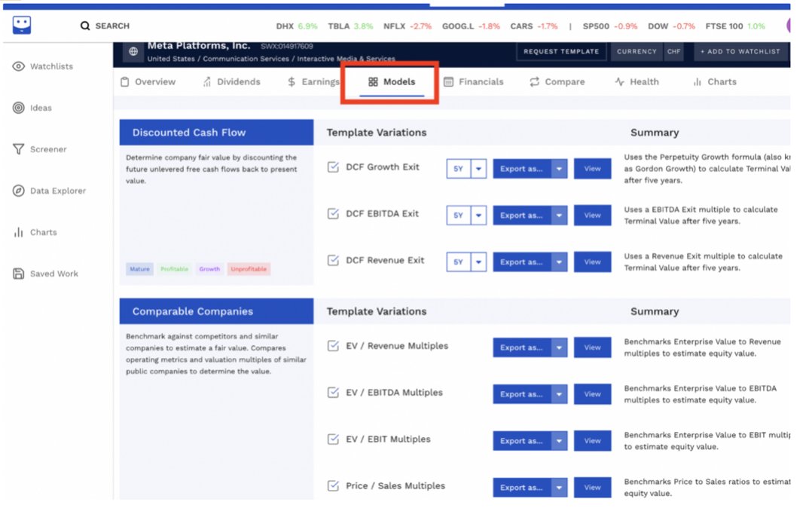This screenshot has height=511, width=812.
Task: View the EV / EBITDA Multiples model
Action: [592, 394]
